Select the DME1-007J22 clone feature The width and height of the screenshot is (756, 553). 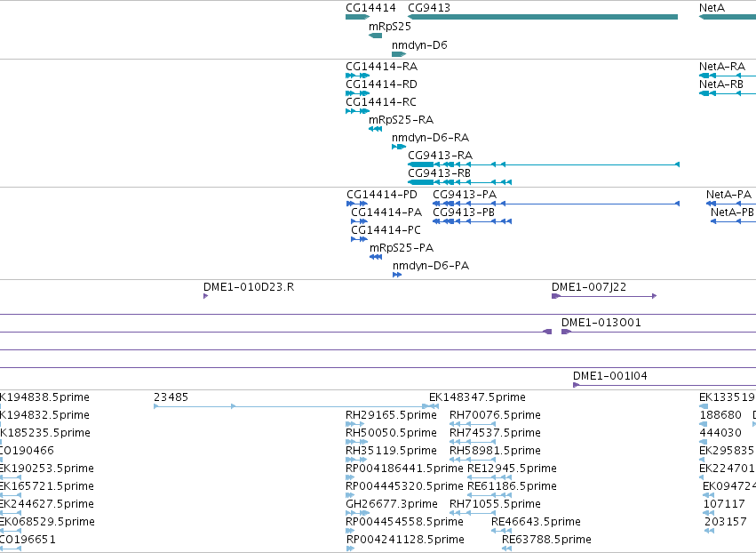pyautogui.click(x=604, y=296)
